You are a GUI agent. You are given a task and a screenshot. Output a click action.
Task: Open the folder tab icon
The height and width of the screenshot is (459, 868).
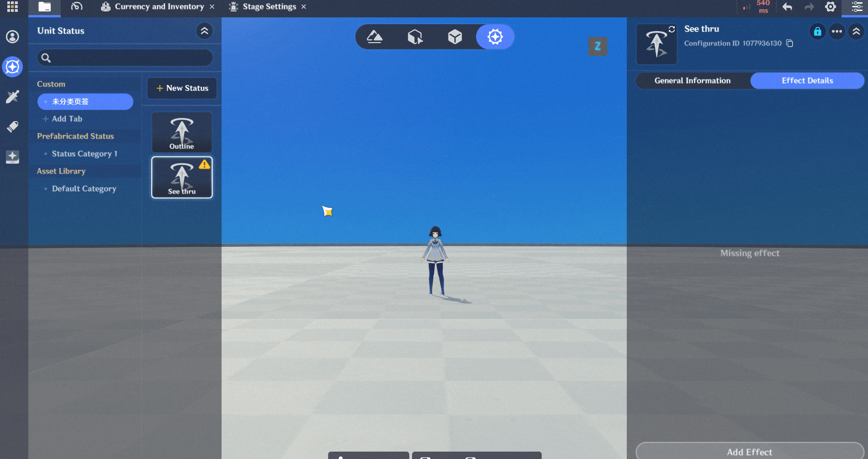point(44,7)
